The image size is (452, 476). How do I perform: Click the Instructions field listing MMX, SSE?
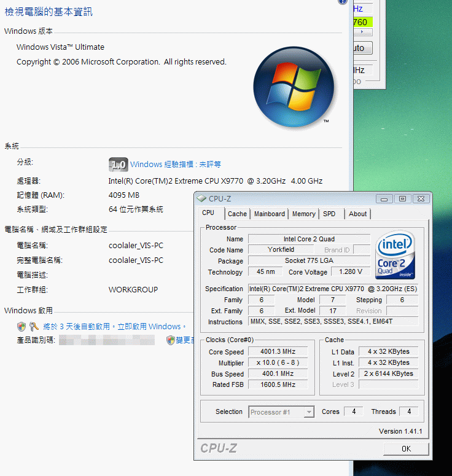[x=333, y=321]
